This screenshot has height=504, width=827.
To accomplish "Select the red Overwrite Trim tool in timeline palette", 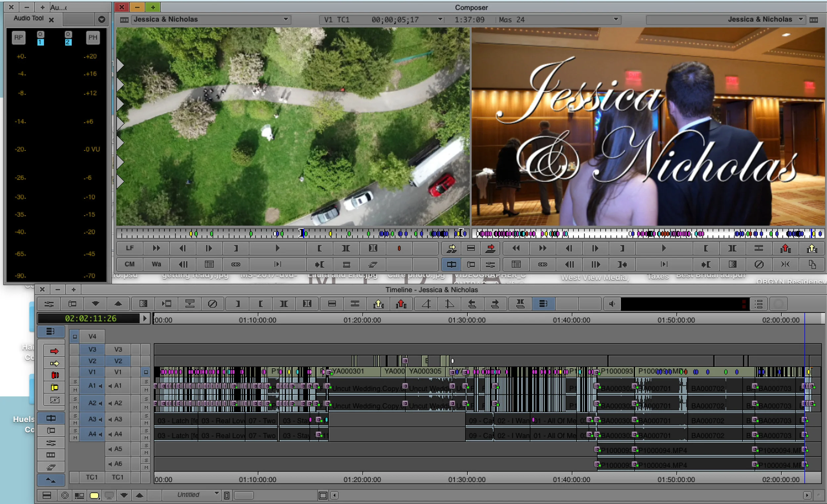I will click(54, 375).
